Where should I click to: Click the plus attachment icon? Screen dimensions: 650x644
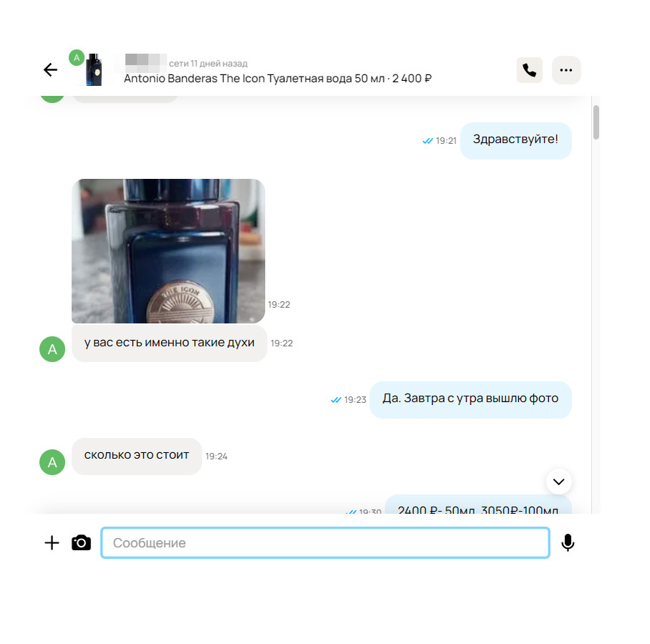pyautogui.click(x=52, y=543)
